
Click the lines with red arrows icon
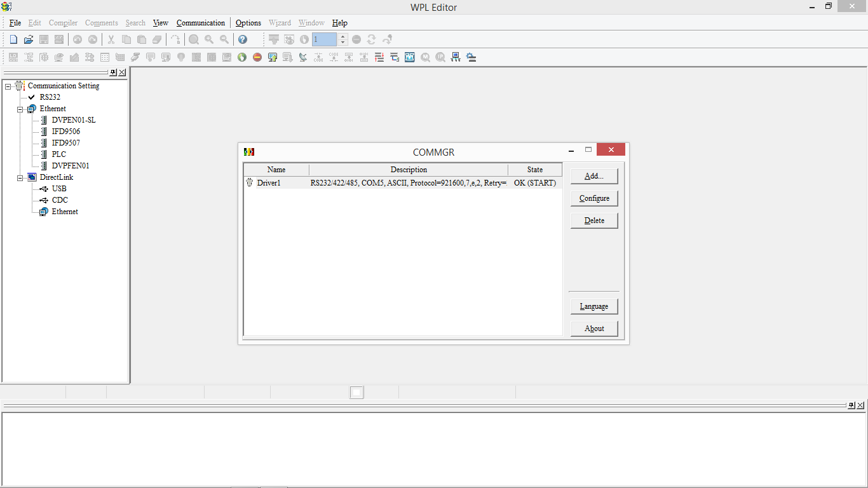379,57
